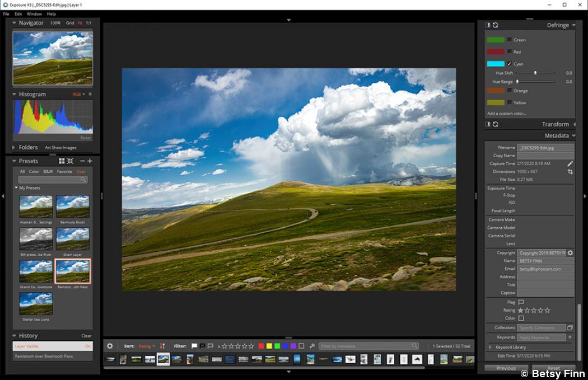Collapse My Presets group

[16, 187]
